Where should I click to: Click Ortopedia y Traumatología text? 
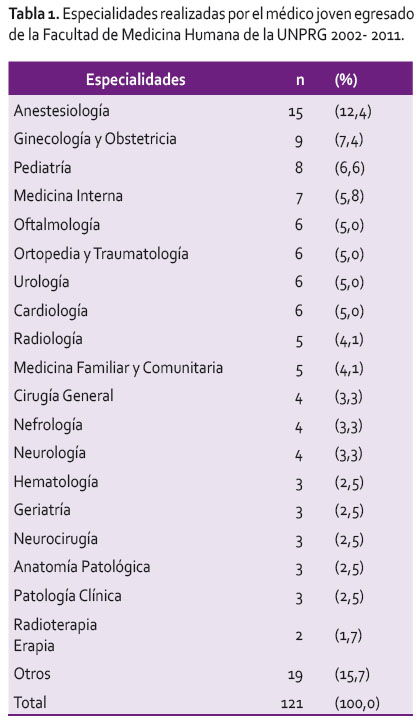tap(101, 254)
